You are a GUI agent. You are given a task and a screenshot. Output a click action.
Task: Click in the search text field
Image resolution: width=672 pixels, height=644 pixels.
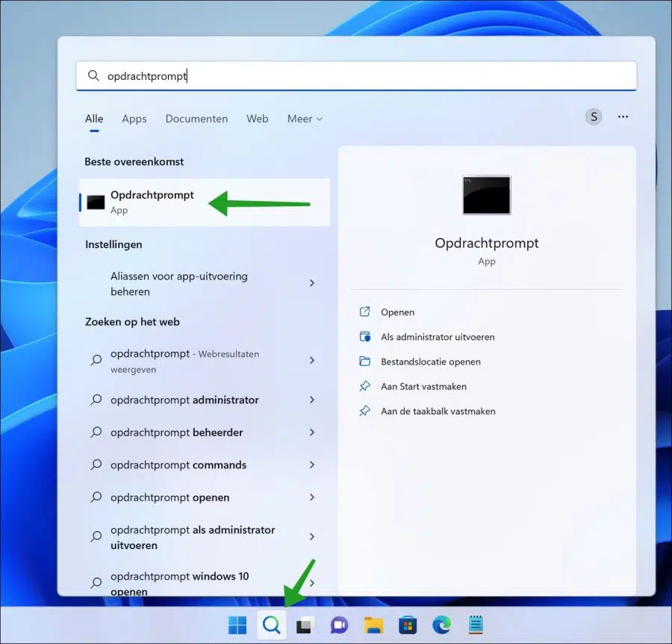click(x=357, y=76)
